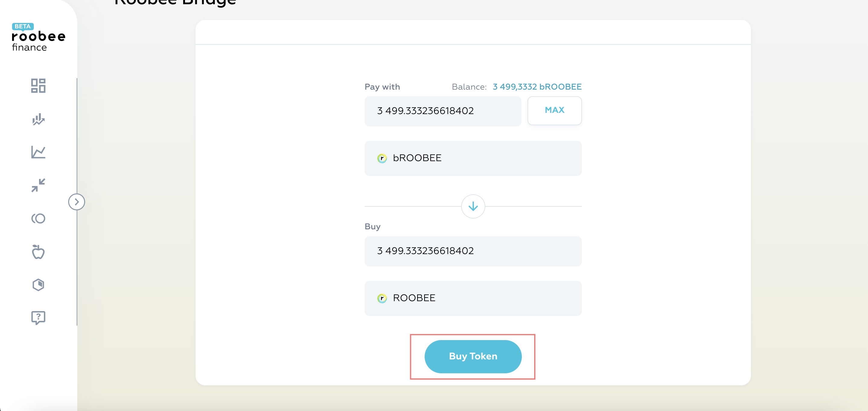The height and width of the screenshot is (411, 868).
Task: Open the bar chart with trend icon
Action: 38,119
